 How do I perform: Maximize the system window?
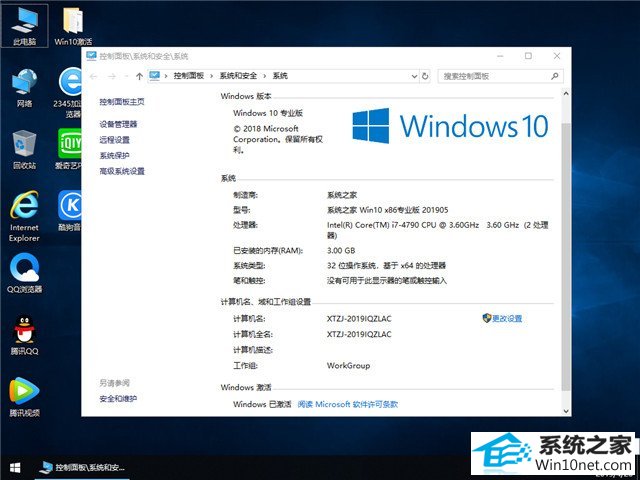[528, 56]
